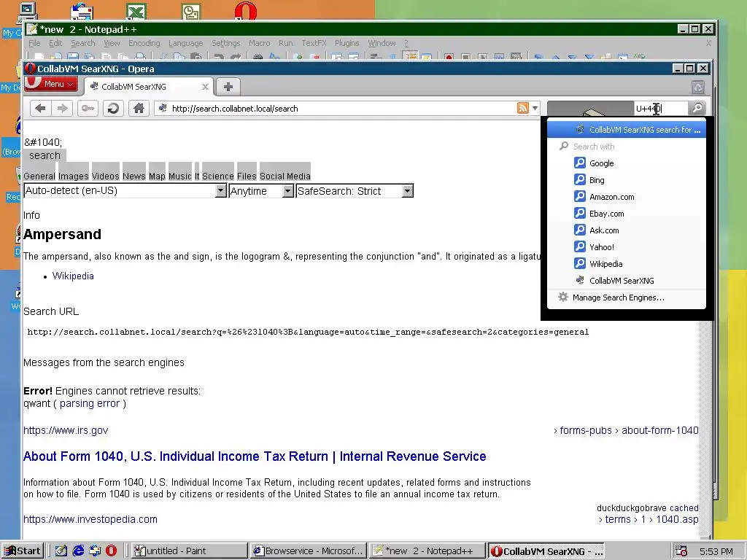The height and width of the screenshot is (560, 747).
Task: Open a new tab with plus button
Action: 228,87
